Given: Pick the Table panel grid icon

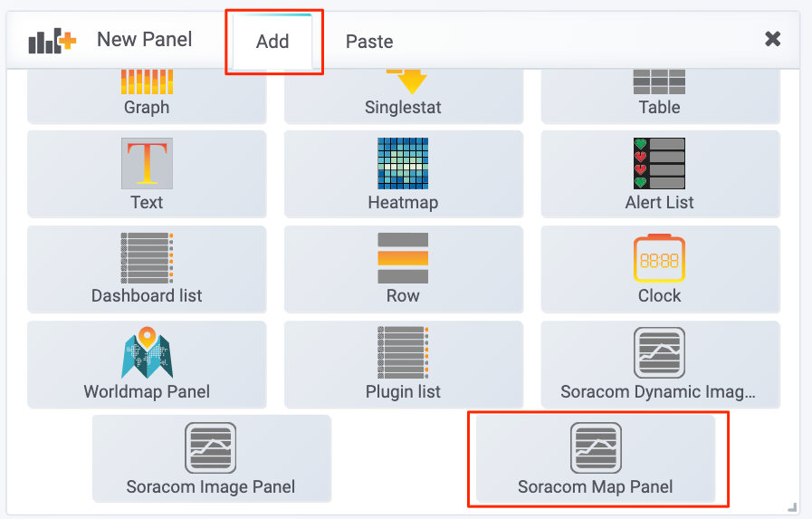Looking at the screenshot, I should point(659,82).
